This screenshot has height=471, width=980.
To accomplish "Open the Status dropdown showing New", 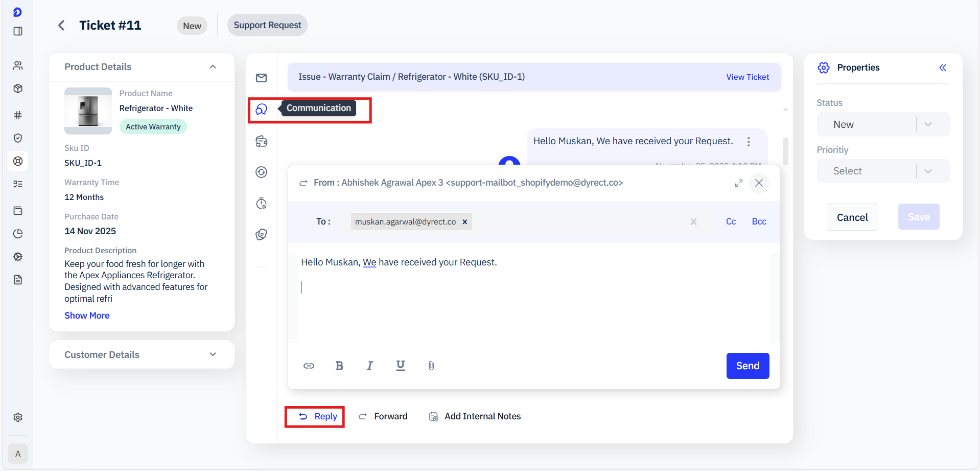I will point(882,124).
